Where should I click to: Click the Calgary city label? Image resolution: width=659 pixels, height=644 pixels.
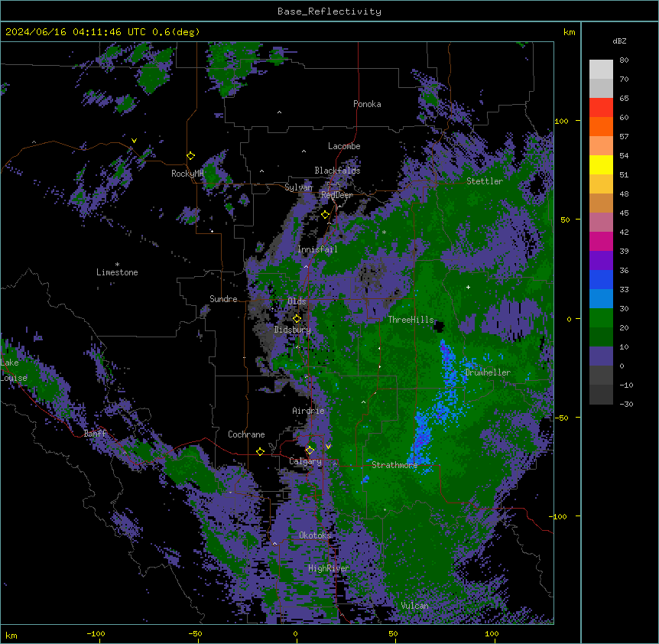(x=305, y=461)
